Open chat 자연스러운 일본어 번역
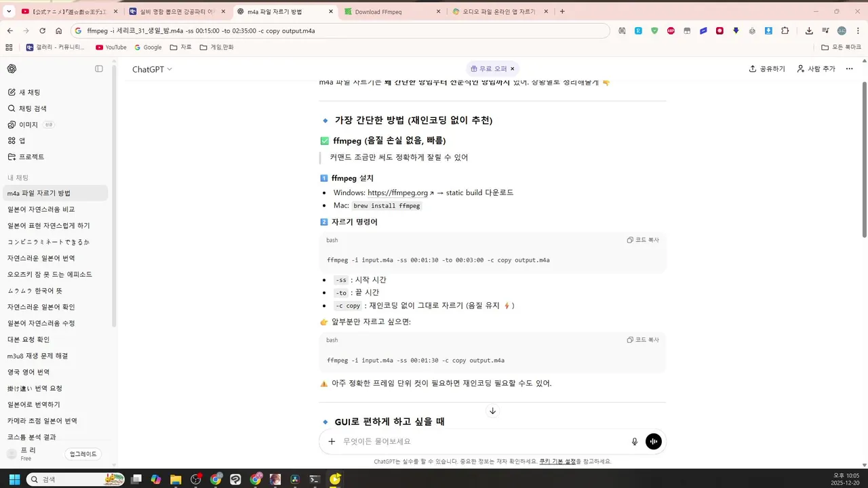The image size is (868, 488). (56, 258)
